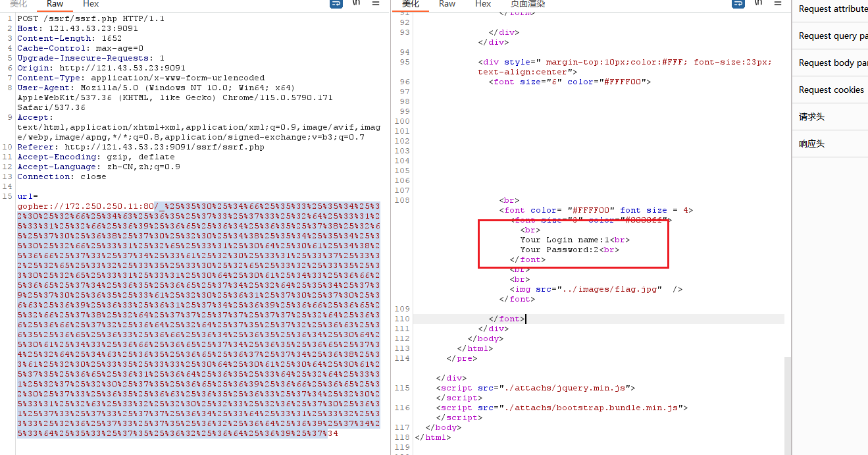Place cursor after </font> on line 110
Image resolution: width=868 pixels, height=455 pixels.
point(525,319)
